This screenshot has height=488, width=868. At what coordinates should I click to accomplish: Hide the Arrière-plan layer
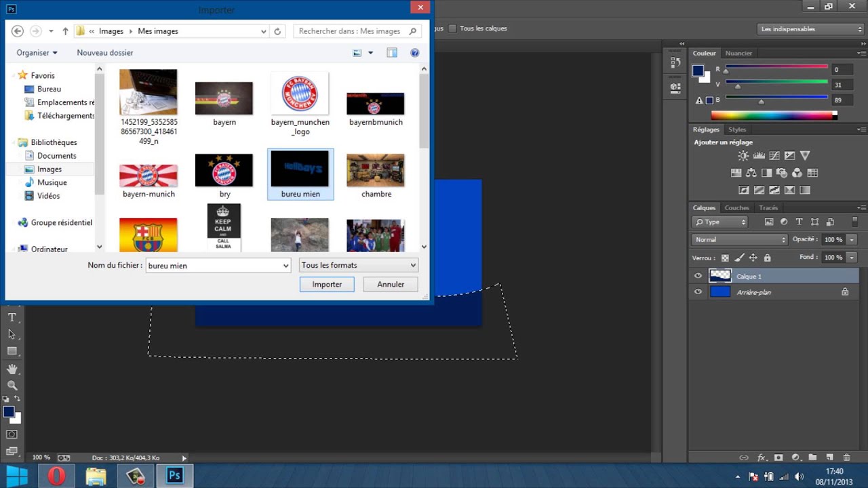point(698,292)
